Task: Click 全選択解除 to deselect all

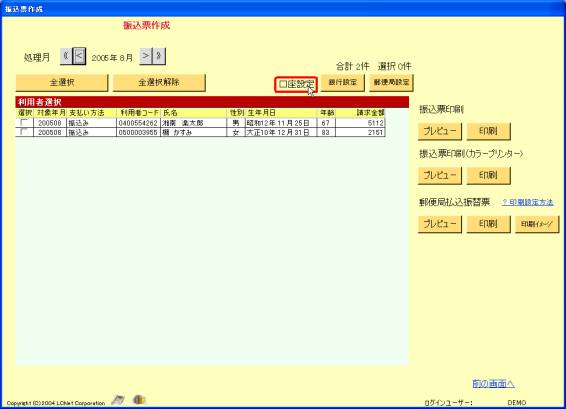Action: 159,83
